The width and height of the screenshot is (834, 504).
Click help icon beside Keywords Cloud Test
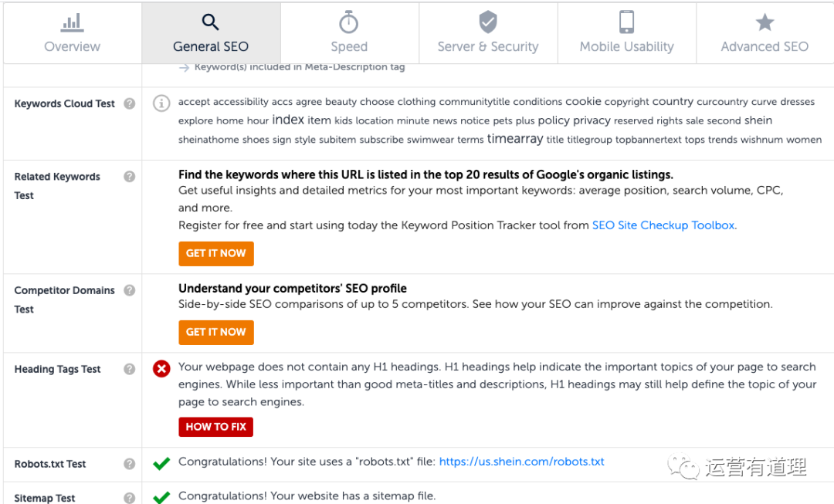130,103
